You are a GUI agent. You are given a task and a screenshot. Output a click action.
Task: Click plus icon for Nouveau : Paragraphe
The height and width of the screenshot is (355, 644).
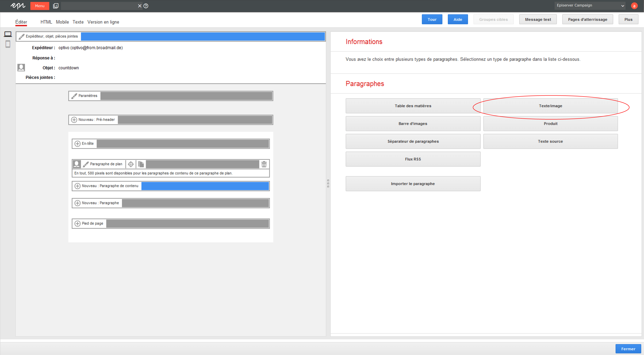(77, 203)
